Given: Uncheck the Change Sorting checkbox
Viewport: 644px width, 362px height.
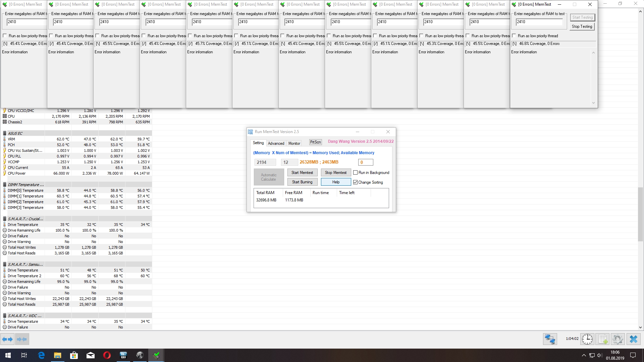Looking at the screenshot, I should [x=356, y=182].
